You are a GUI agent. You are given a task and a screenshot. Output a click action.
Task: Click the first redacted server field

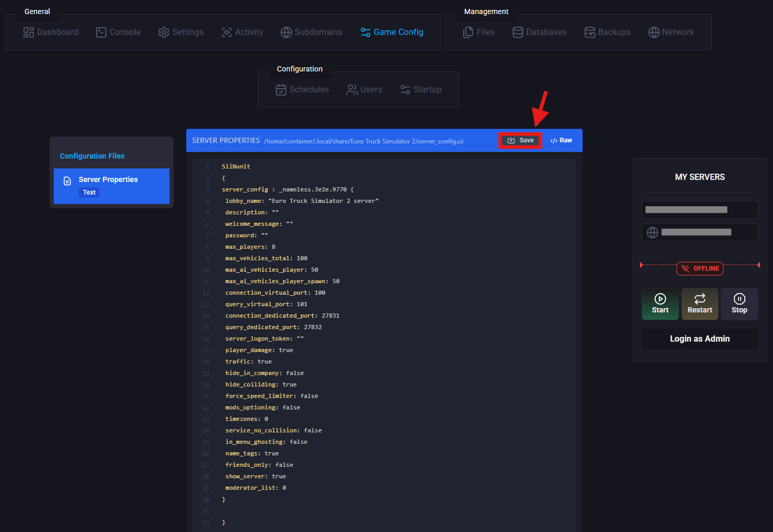pyautogui.click(x=700, y=210)
